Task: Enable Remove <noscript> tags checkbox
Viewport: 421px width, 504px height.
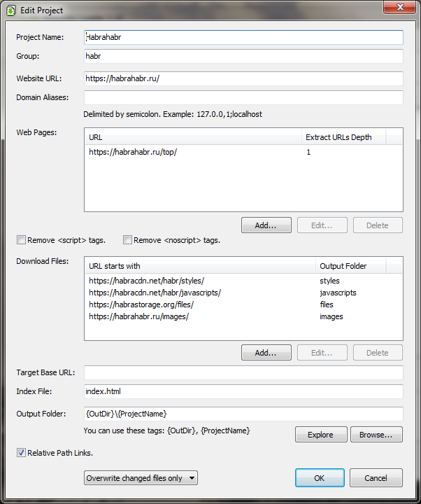Action: tap(127, 240)
